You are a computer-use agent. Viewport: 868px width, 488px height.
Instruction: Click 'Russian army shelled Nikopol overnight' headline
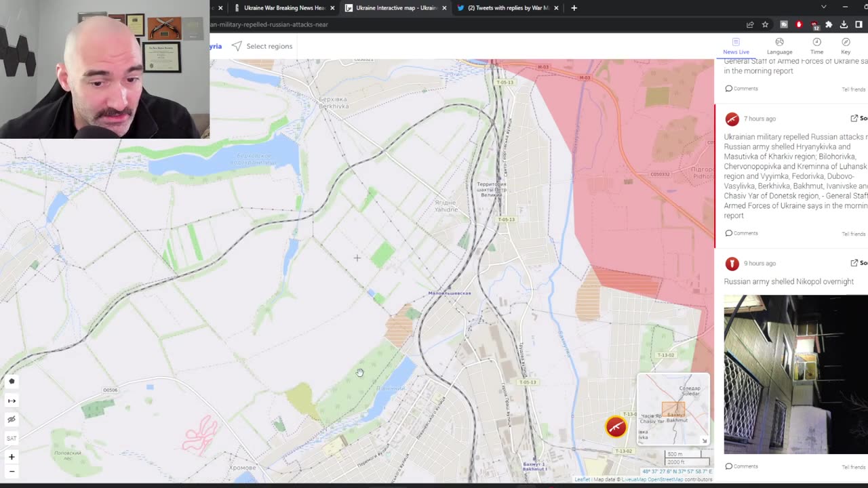point(789,281)
